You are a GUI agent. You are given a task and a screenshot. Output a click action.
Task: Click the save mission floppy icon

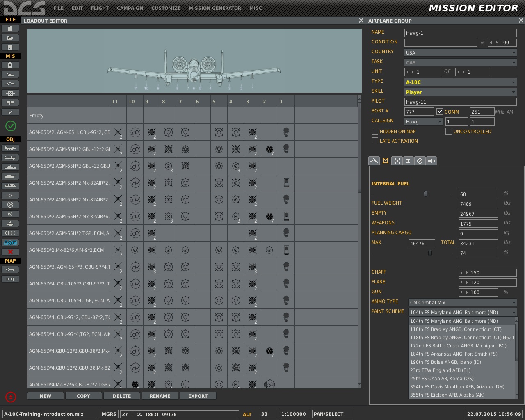(10, 47)
